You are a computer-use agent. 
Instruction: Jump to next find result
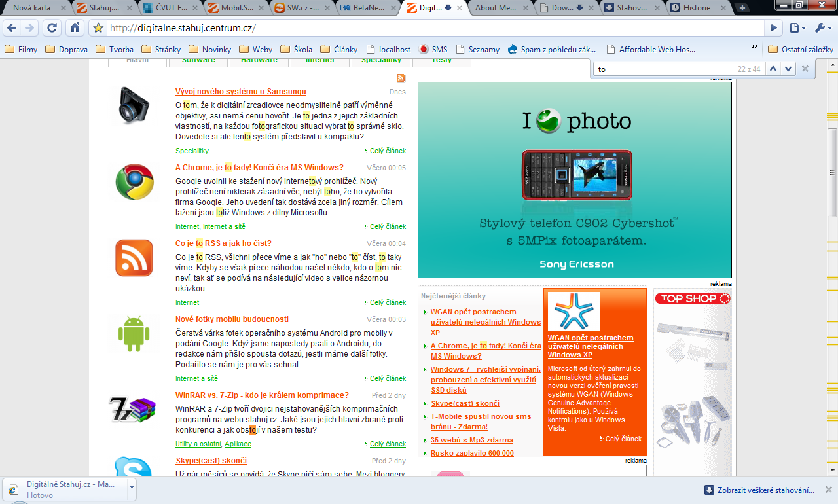(x=788, y=69)
